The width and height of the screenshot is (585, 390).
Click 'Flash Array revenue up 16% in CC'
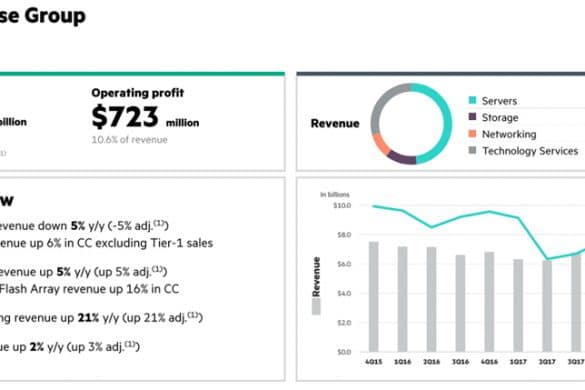90,289
